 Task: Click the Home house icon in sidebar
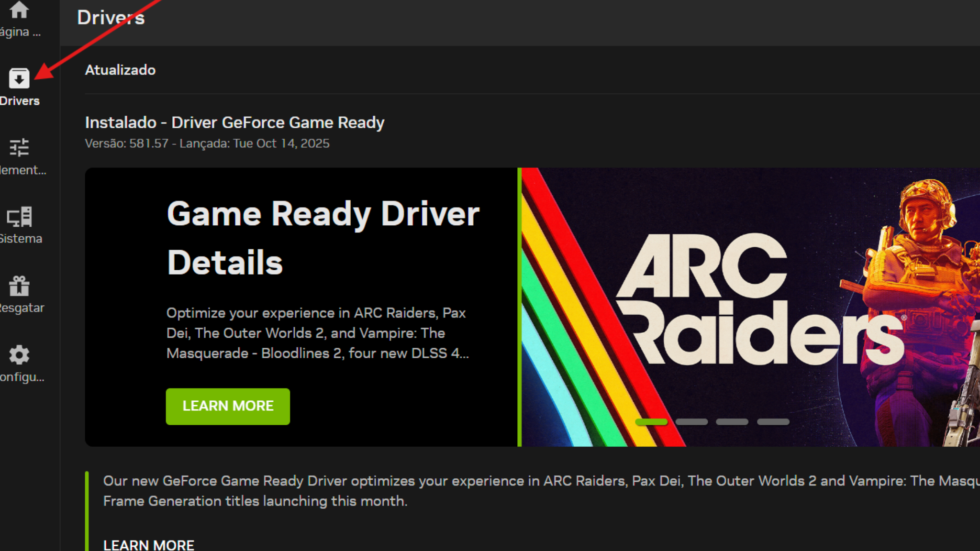(19, 10)
